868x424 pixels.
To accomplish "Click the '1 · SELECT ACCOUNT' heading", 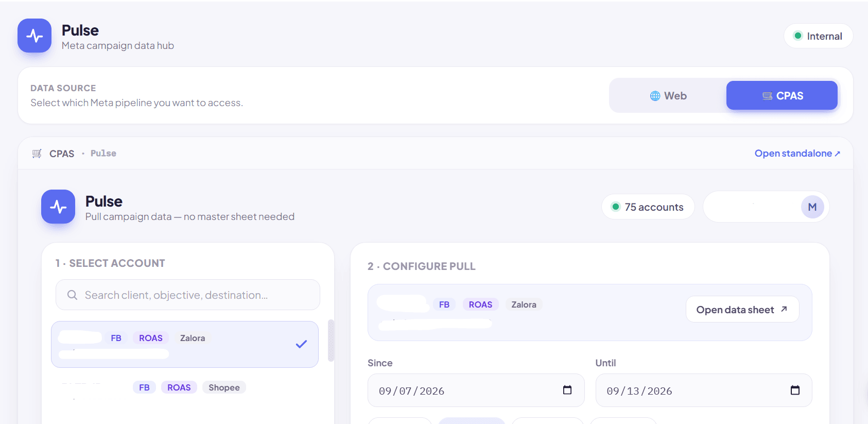I will pyautogui.click(x=110, y=263).
